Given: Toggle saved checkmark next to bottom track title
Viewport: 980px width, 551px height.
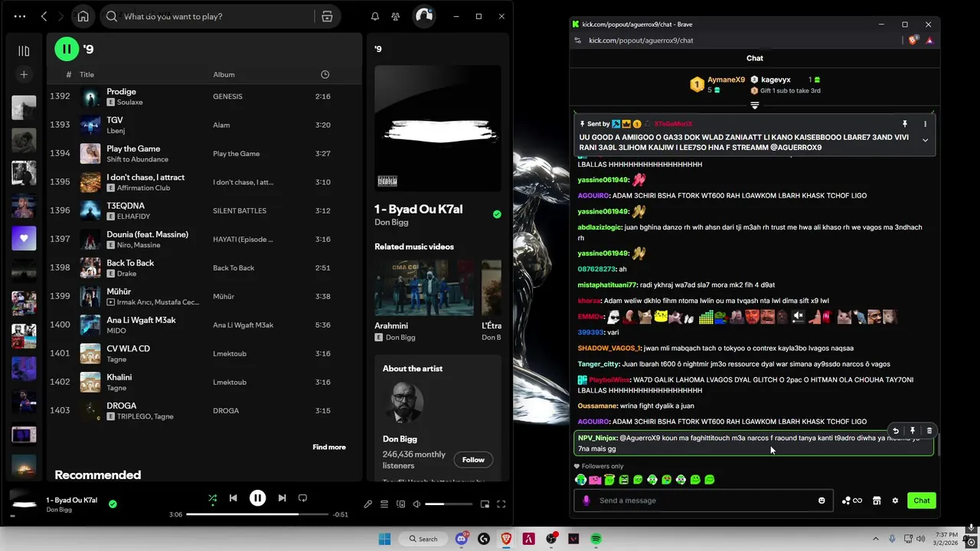Looking at the screenshot, I should 113,504.
